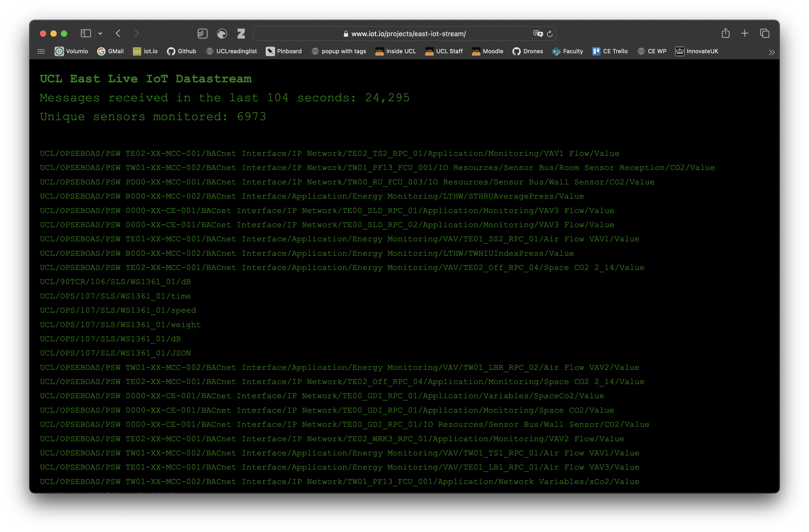Click the UCL/90TCR/106/SLS/WS1361_01/dB line
809x532 pixels.
(x=115, y=282)
